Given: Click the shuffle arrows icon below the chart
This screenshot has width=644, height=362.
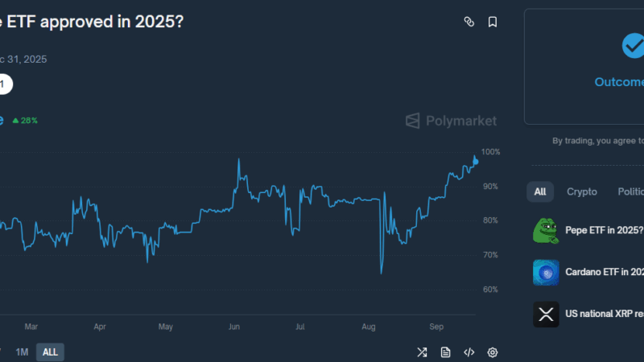Looking at the screenshot, I should click(422, 352).
